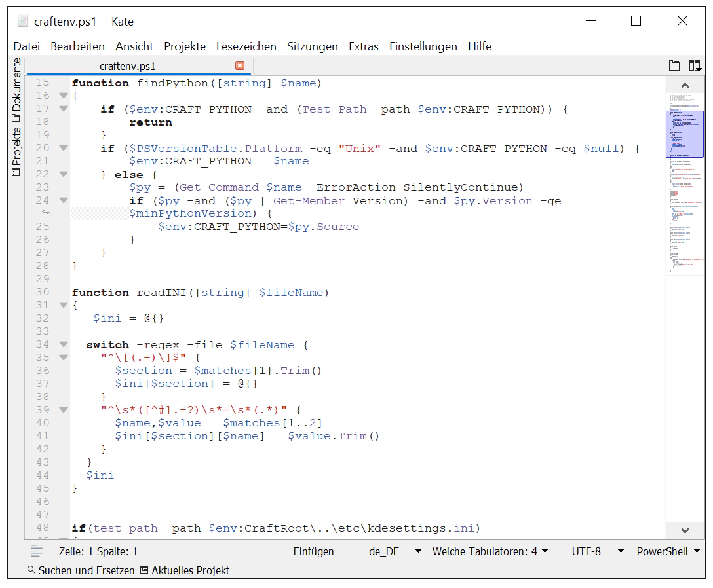
Task: Click the scroll down arrow of the minimap
Action: (x=685, y=530)
